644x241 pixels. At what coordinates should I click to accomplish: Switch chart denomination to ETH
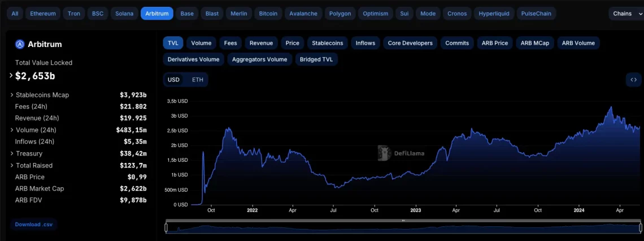click(x=198, y=80)
